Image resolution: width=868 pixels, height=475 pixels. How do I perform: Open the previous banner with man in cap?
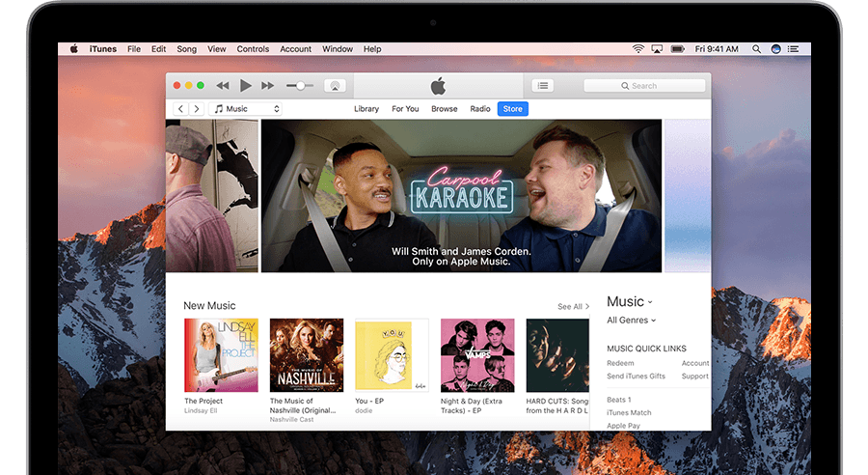[x=212, y=196]
